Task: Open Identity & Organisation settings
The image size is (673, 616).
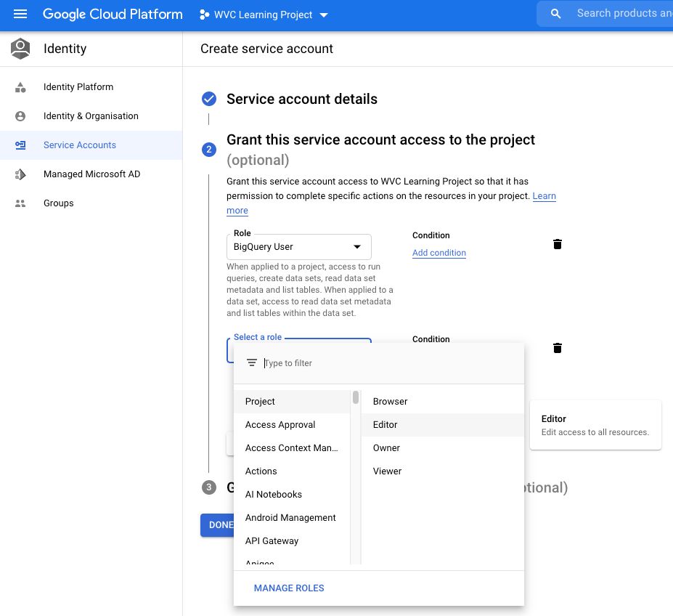Action: (90, 115)
